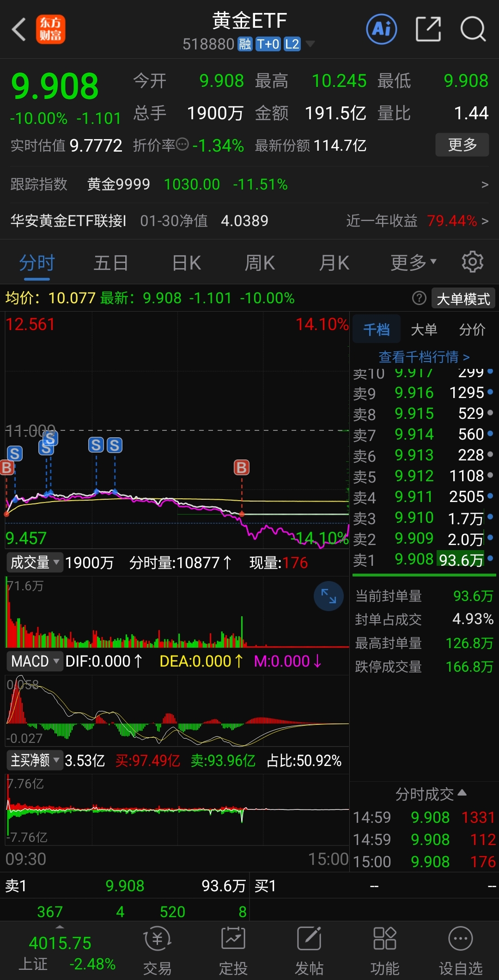Tap 卖3 9.910 order row
Viewport: 499px width, 980px height.
click(424, 518)
